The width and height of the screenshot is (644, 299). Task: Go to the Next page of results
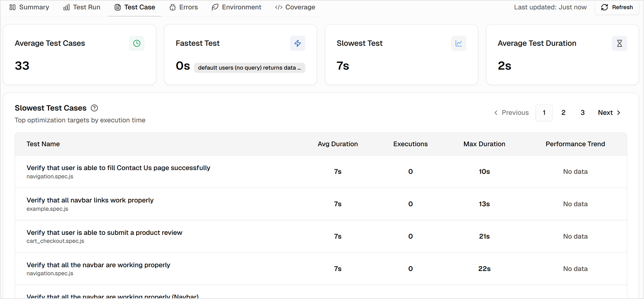click(609, 113)
